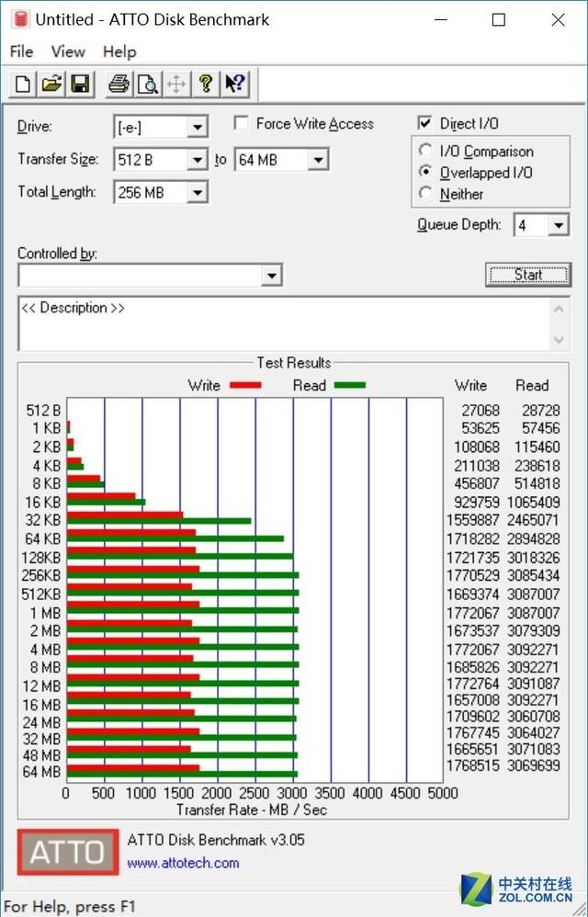Click the context help arrow-question icon
This screenshot has width=588, height=917.
[x=235, y=84]
